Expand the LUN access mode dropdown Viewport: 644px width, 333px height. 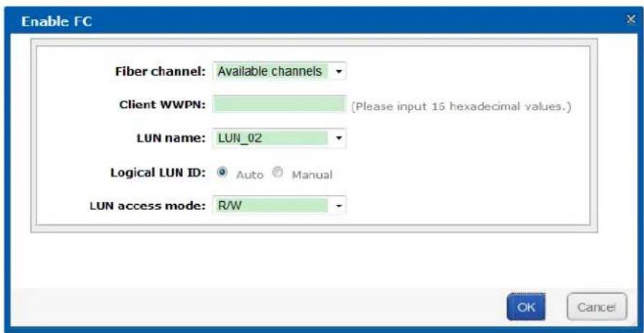click(279, 205)
